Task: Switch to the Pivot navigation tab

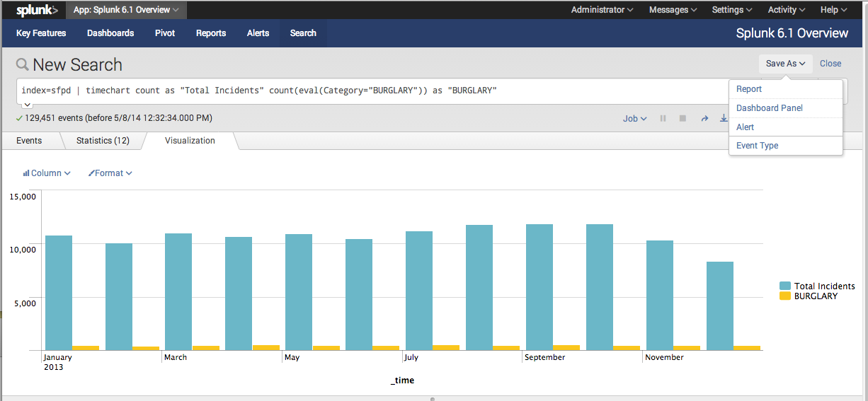Action: (165, 33)
